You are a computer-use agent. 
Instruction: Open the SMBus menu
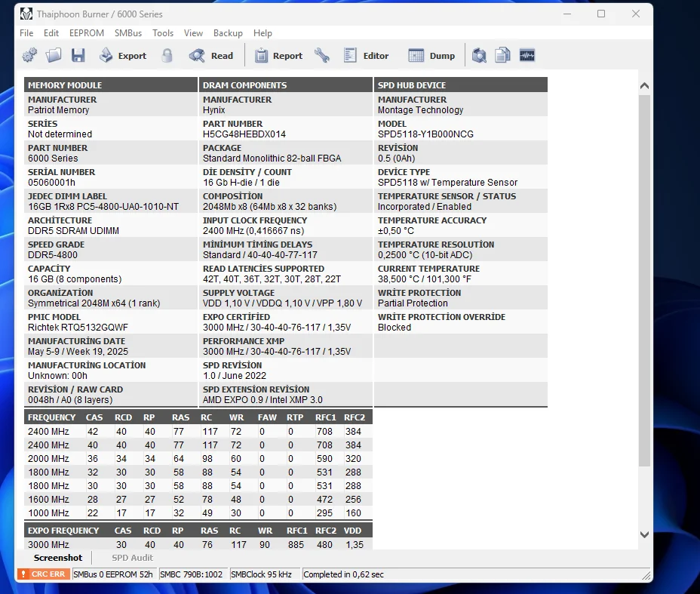[128, 33]
